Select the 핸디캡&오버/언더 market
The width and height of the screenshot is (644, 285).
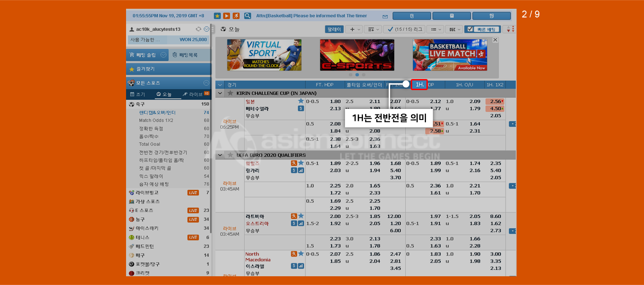coord(157,113)
